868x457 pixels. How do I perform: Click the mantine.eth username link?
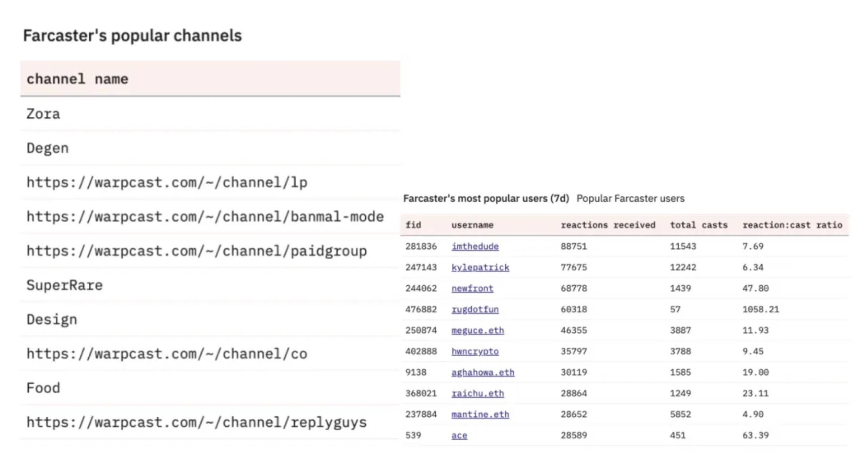[x=480, y=414]
